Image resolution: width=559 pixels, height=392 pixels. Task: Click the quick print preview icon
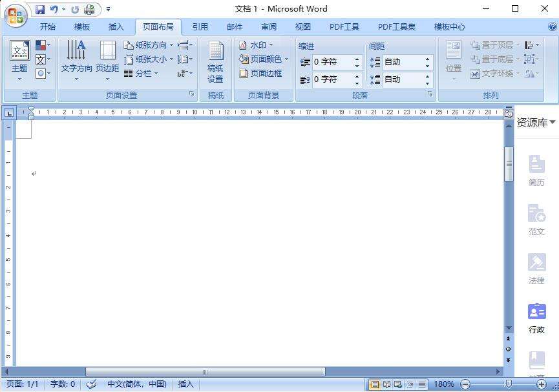(89, 10)
